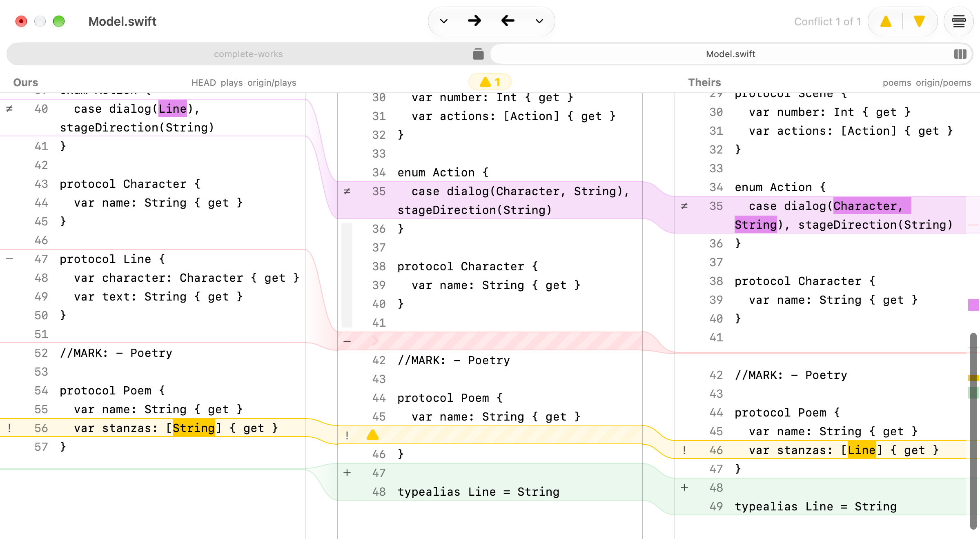980x539 pixels.
Task: Click the exclamation marker on Theirs line 46
Action: pyautogui.click(x=684, y=450)
